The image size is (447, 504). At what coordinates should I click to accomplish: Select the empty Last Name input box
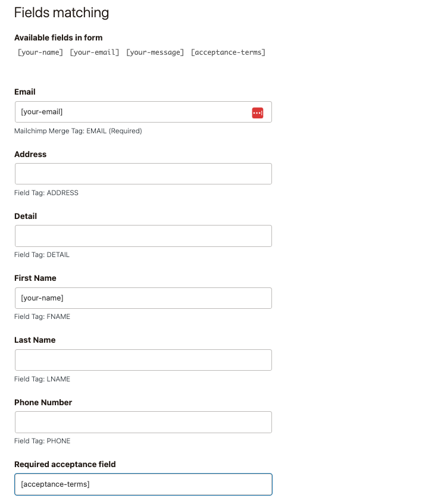143,360
